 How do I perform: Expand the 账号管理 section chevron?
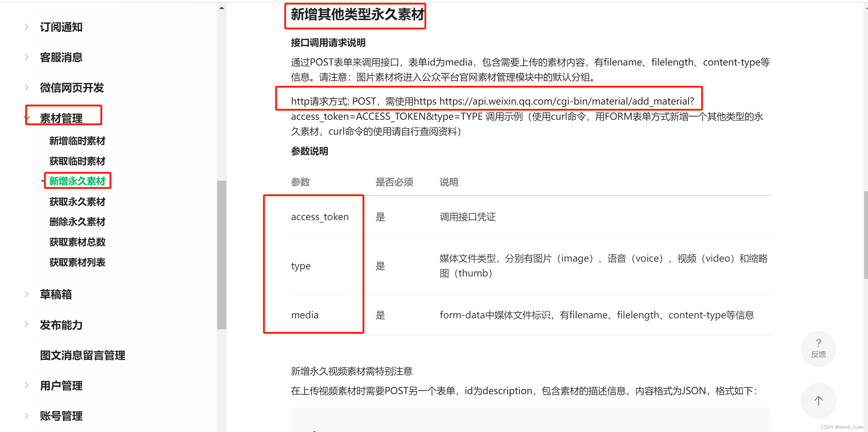[x=27, y=416]
